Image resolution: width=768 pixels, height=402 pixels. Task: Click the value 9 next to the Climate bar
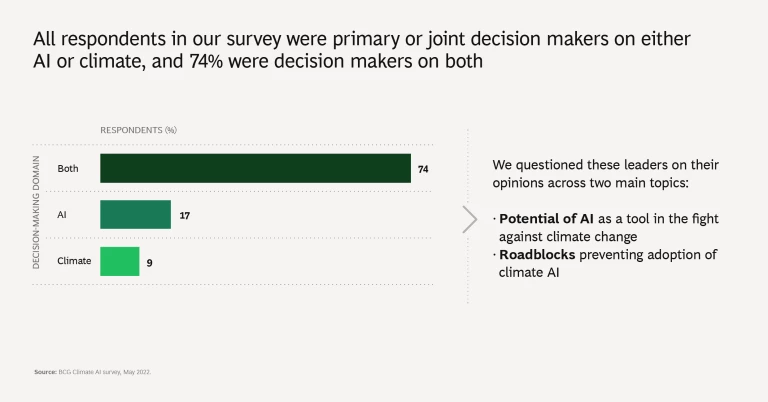pyautogui.click(x=149, y=262)
